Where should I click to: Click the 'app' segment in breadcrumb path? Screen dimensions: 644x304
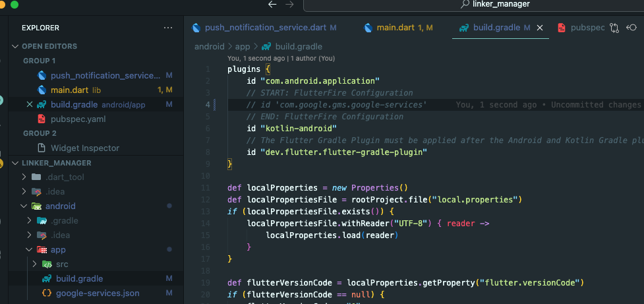tap(243, 47)
